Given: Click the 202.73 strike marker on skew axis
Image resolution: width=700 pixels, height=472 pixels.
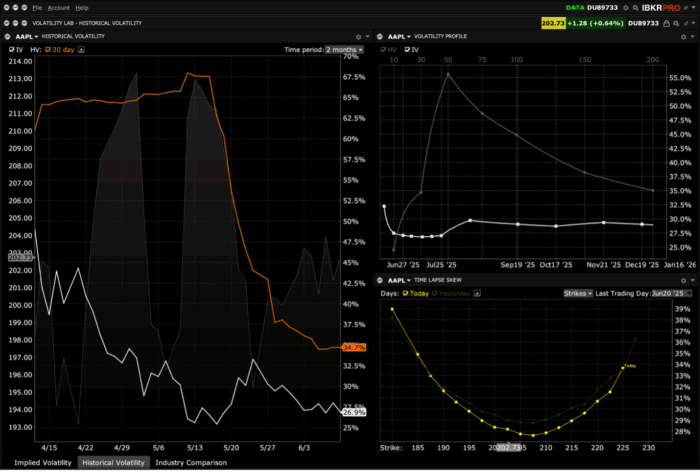Looking at the screenshot, I should tap(508, 447).
